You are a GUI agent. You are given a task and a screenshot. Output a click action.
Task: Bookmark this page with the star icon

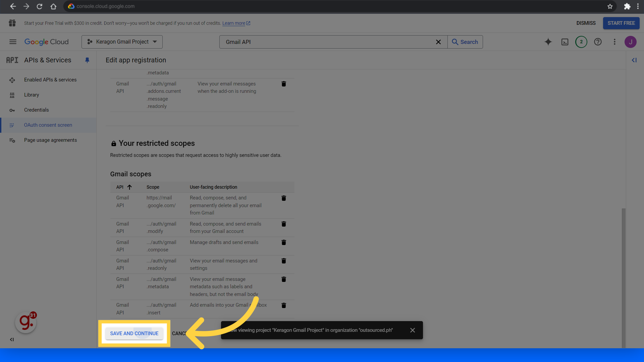(610, 6)
